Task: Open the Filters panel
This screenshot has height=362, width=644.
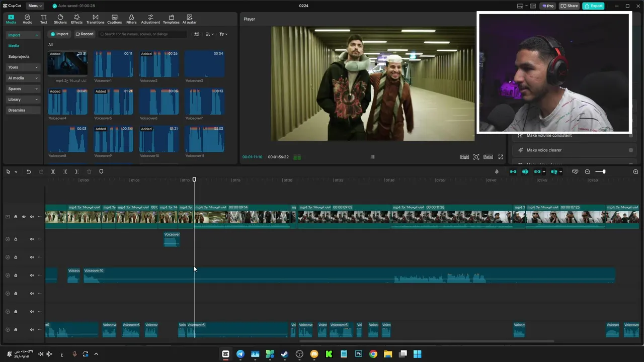Action: tap(131, 19)
